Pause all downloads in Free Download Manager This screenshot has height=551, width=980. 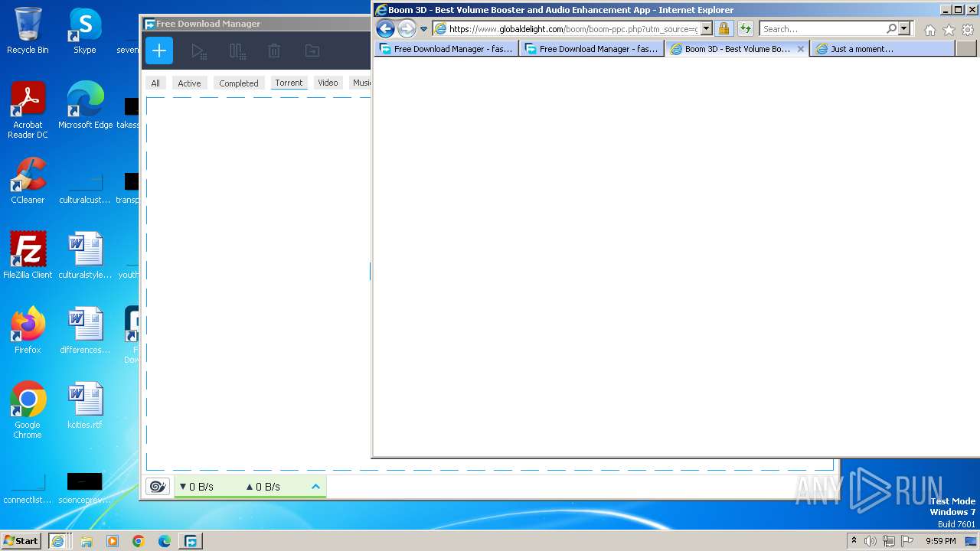tap(237, 51)
